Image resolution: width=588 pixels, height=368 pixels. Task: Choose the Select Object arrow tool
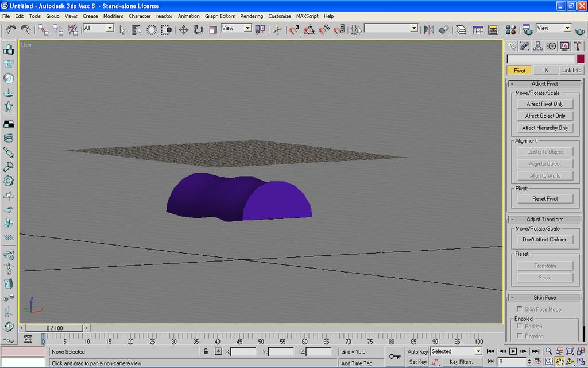click(122, 30)
